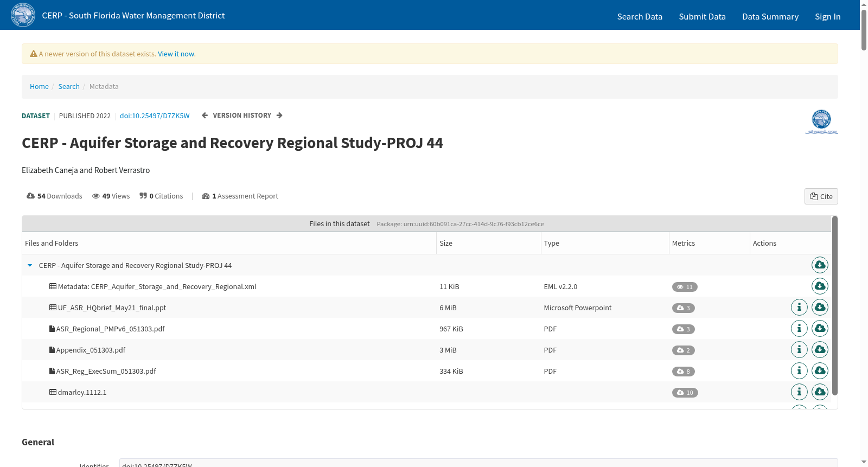Go to next version arrow
The image size is (868, 467).
pos(279,116)
